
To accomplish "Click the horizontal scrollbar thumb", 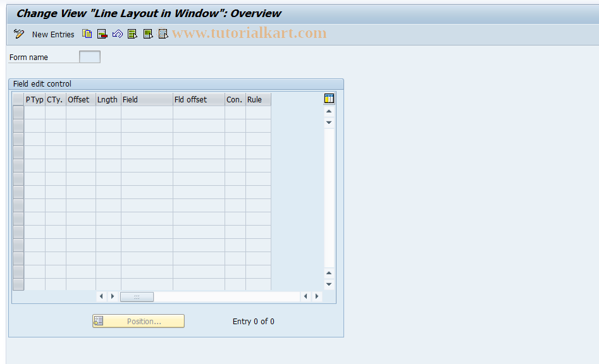I will (137, 296).
